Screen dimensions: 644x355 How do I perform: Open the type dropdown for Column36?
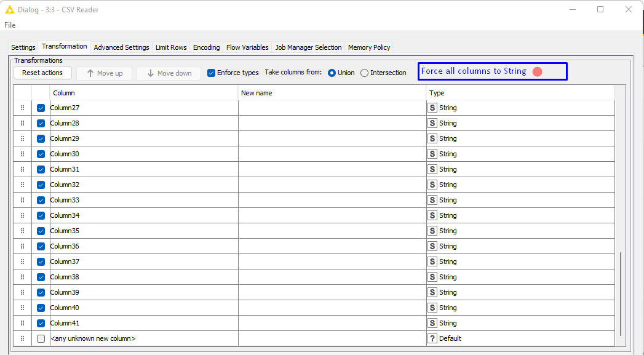[x=520, y=246]
